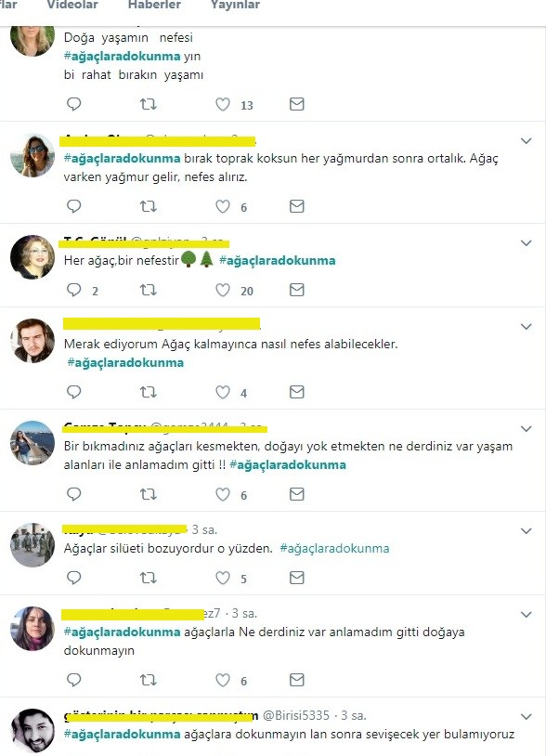Expand tweet menu for "Her ağaç,bir nefestir"
The image size is (546, 756).
526,243
